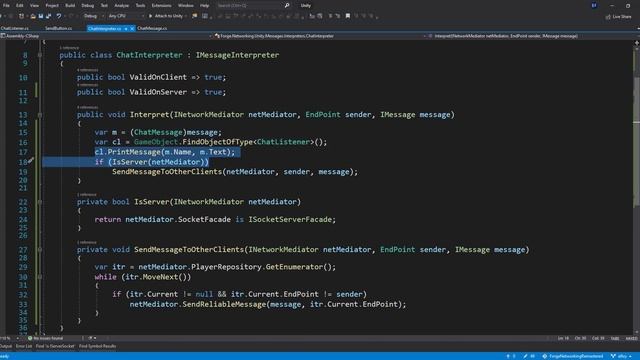Click the Save All icon
640x360 pixels.
[x=49, y=16]
